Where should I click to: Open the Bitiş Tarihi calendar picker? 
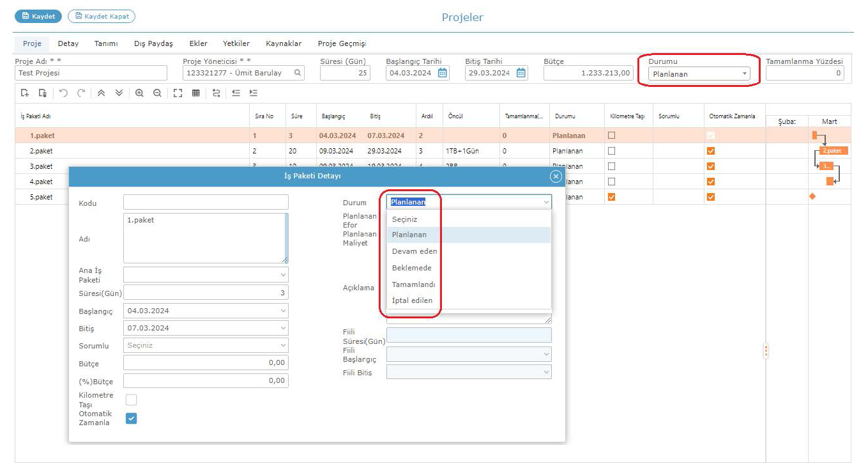(521, 73)
